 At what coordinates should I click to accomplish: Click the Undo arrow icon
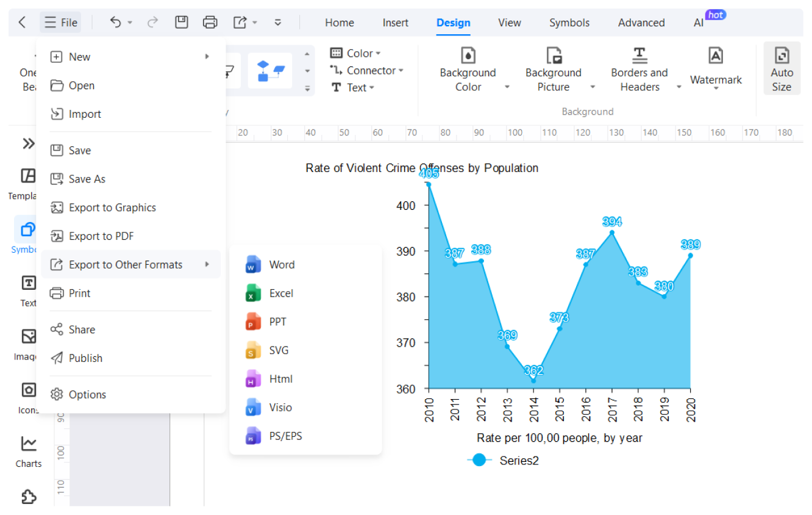click(115, 23)
